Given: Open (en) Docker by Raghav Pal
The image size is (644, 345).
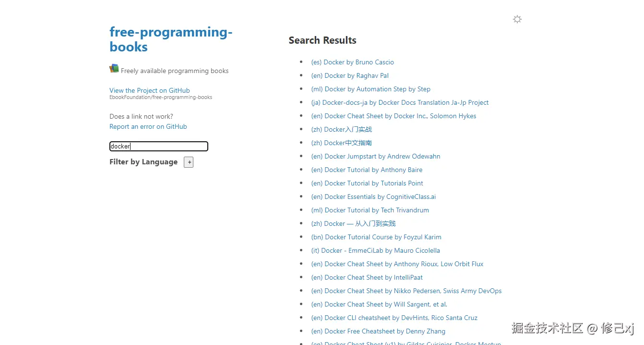Looking at the screenshot, I should click(350, 75).
